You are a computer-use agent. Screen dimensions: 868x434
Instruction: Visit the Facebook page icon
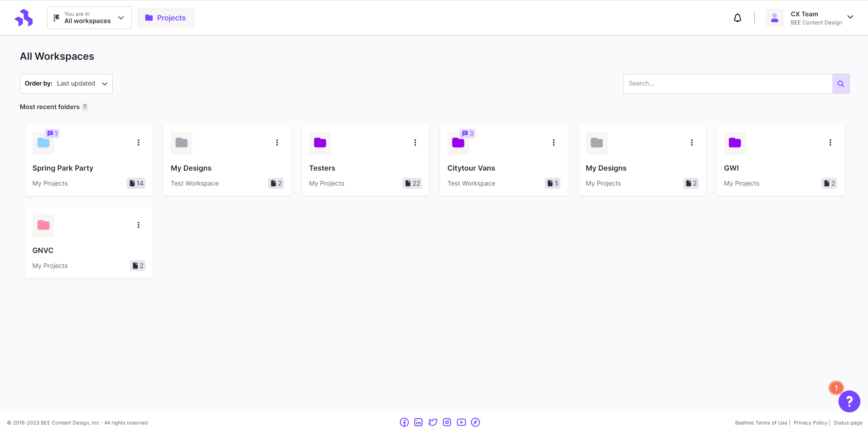[404, 422]
